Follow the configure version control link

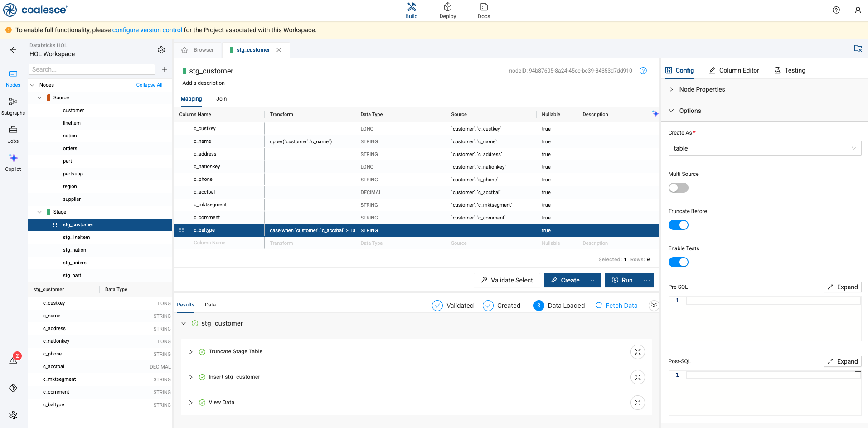[x=147, y=30]
